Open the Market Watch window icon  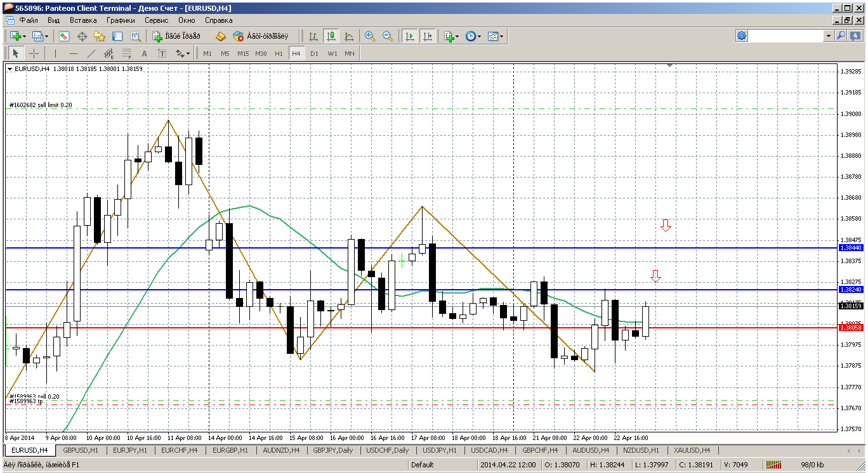(x=64, y=36)
